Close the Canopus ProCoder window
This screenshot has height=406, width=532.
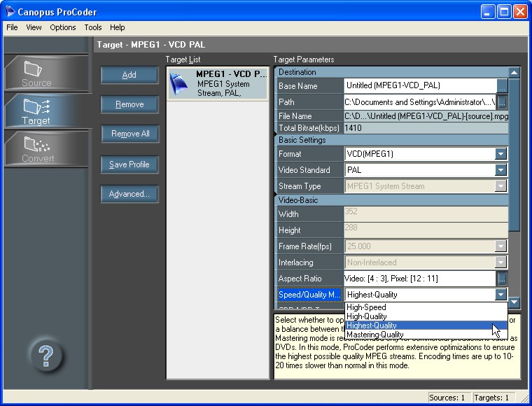520,12
